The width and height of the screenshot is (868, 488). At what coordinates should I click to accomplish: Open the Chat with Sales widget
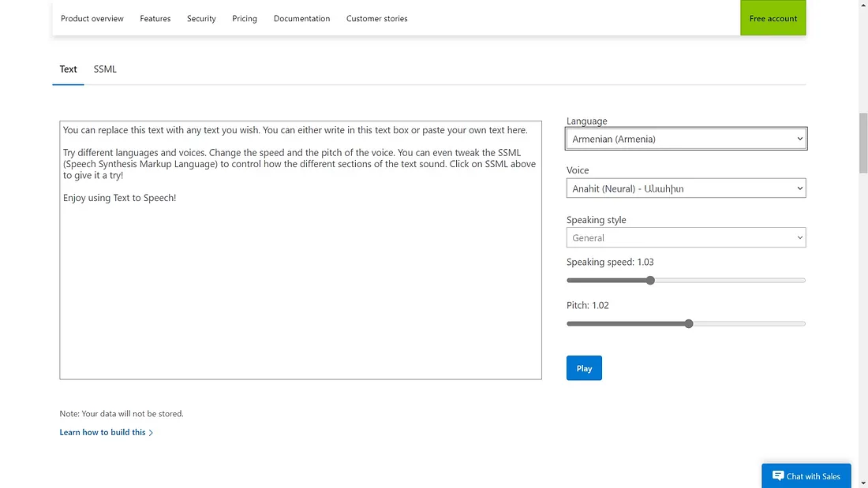806,476
